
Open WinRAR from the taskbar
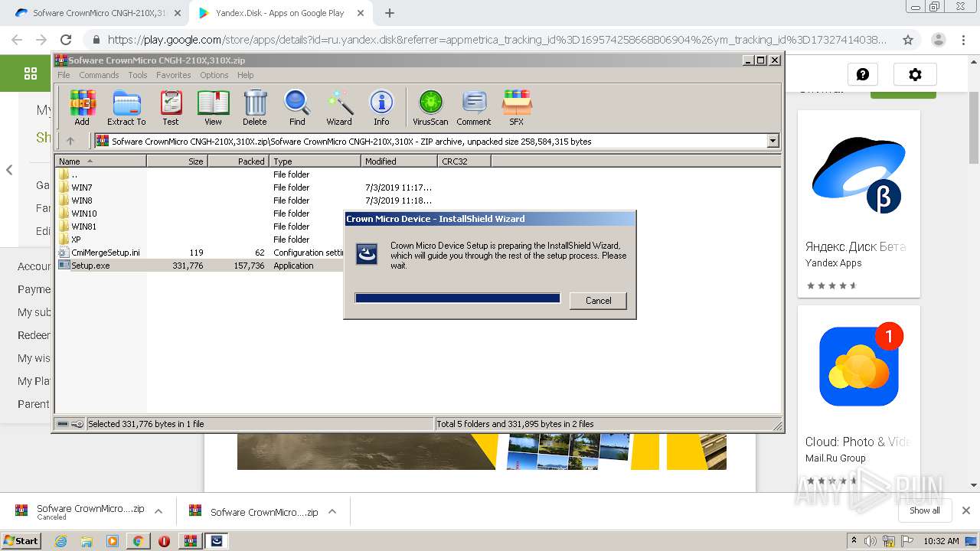(x=191, y=540)
